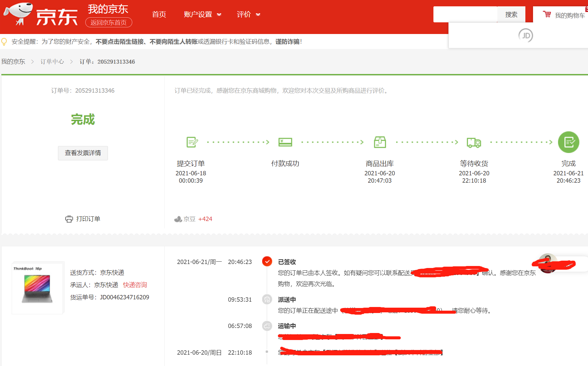Click the order number 205291313346 in sidebar
Screen dimensions: 588x366
[95, 91]
